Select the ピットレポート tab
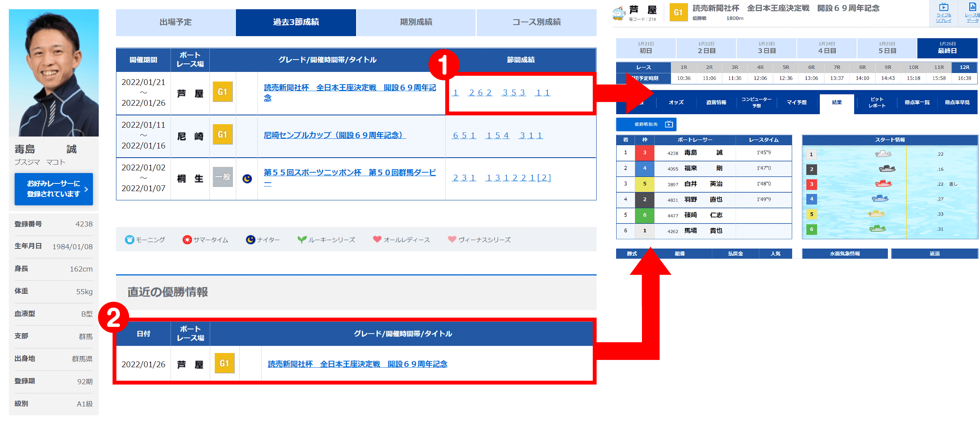 click(x=877, y=103)
